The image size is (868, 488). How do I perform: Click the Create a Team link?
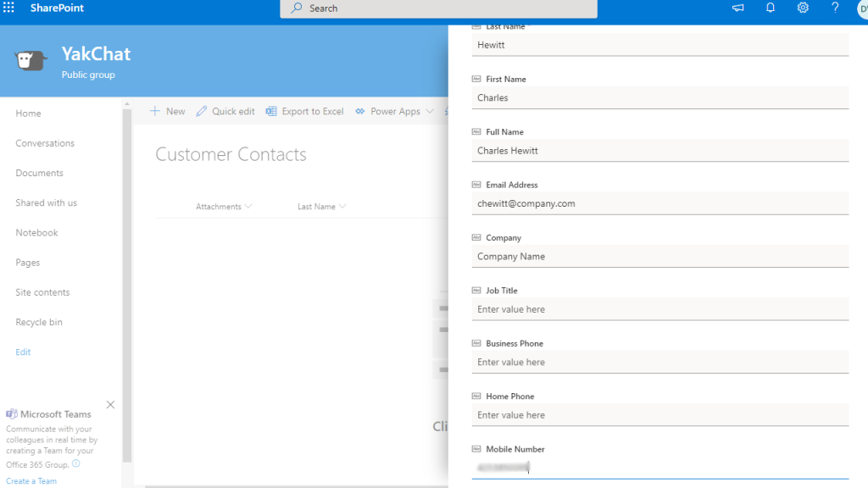tap(31, 480)
